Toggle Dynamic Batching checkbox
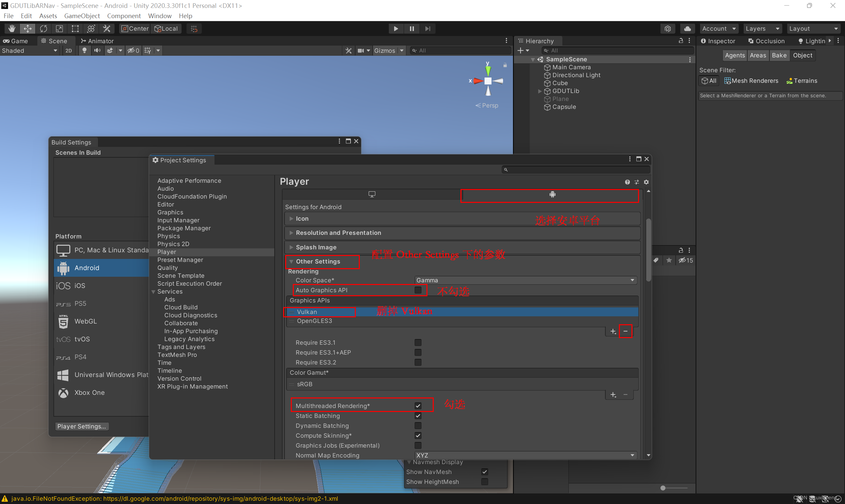The width and height of the screenshot is (845, 504). click(x=418, y=425)
